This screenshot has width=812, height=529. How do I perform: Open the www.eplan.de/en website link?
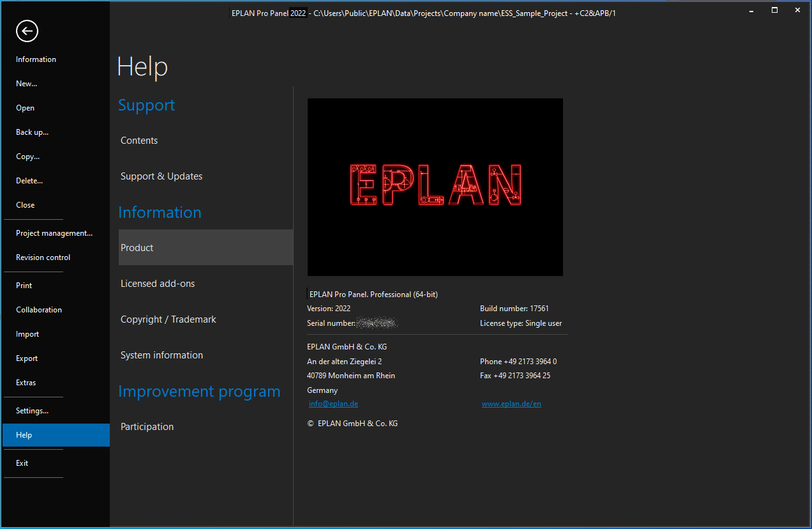point(511,404)
